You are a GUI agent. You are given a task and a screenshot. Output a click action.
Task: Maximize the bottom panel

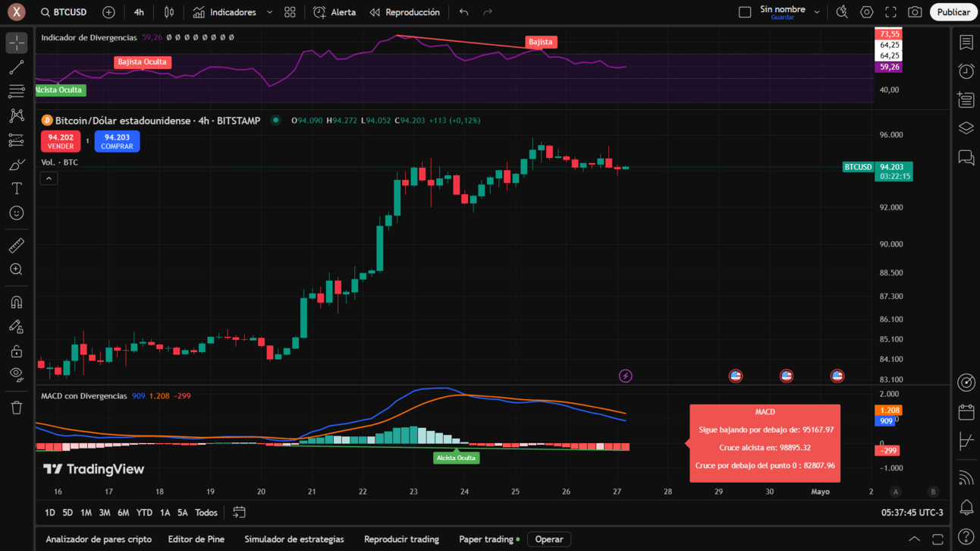click(x=938, y=540)
